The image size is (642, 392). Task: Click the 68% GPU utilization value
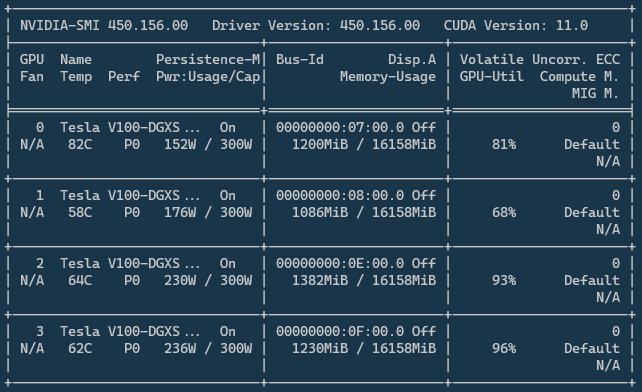click(504, 213)
